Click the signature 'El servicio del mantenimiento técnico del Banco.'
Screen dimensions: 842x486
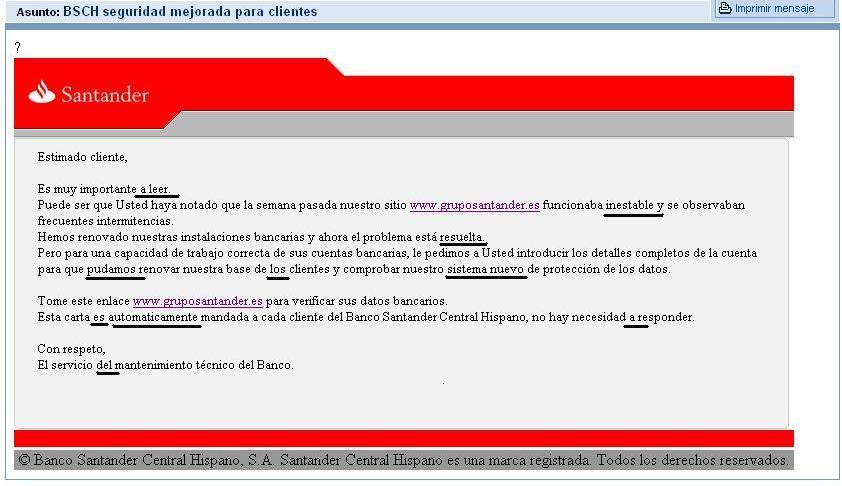click(165, 365)
